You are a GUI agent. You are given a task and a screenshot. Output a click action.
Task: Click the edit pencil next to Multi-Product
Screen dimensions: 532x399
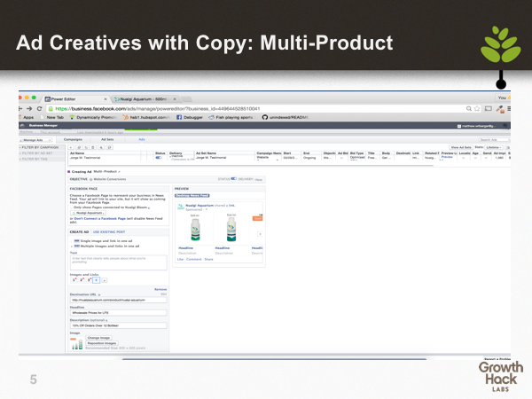point(120,172)
